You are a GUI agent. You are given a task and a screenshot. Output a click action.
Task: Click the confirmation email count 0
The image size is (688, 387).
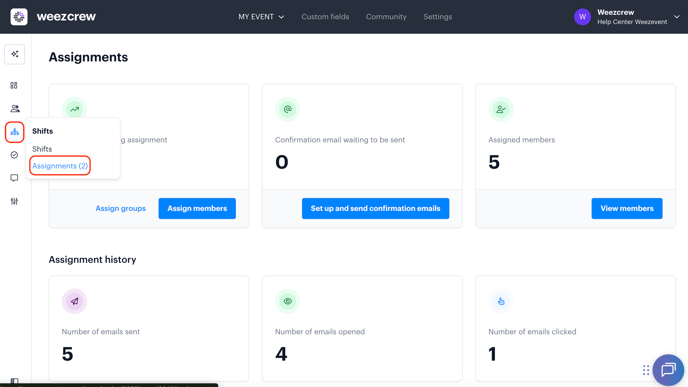coord(282,162)
